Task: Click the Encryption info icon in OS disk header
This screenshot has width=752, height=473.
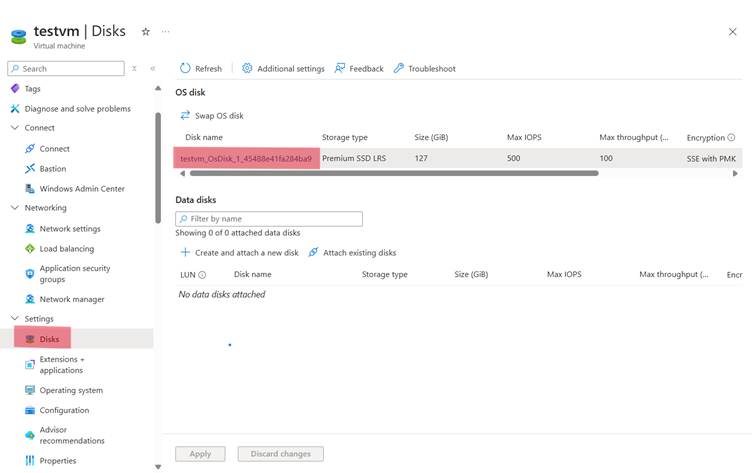Action: (x=731, y=137)
